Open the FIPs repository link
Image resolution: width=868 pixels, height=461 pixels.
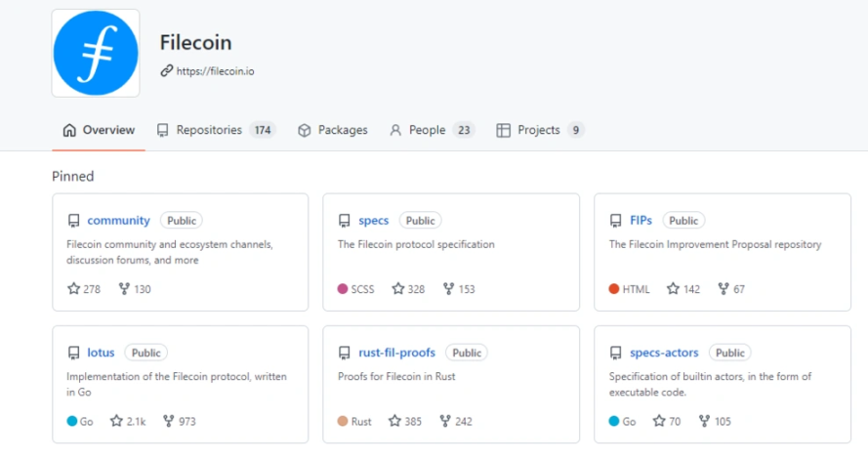pyautogui.click(x=641, y=221)
